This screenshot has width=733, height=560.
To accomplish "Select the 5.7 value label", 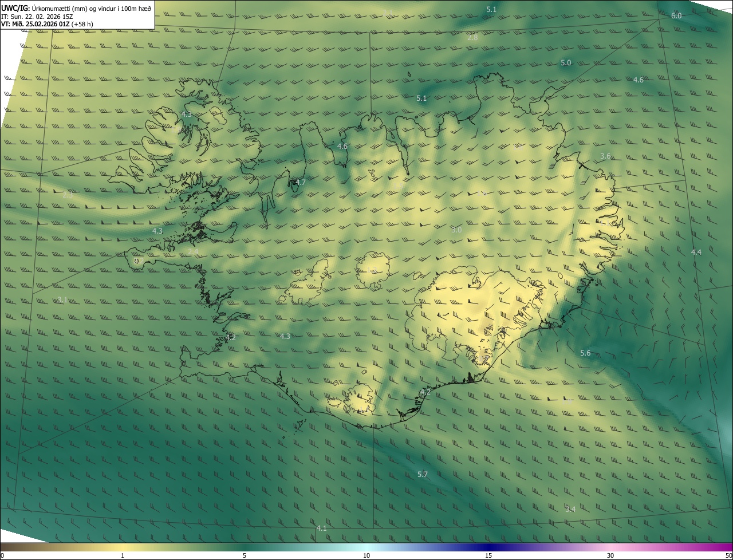I will [x=423, y=475].
